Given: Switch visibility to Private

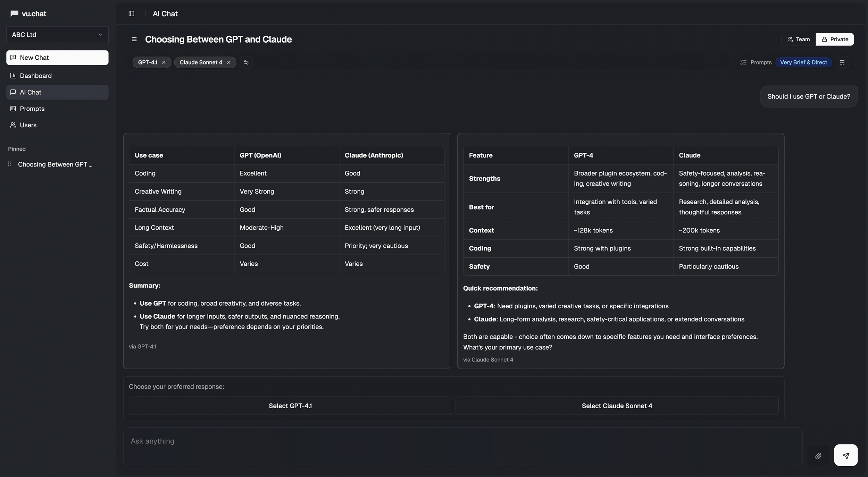Looking at the screenshot, I should pos(835,39).
